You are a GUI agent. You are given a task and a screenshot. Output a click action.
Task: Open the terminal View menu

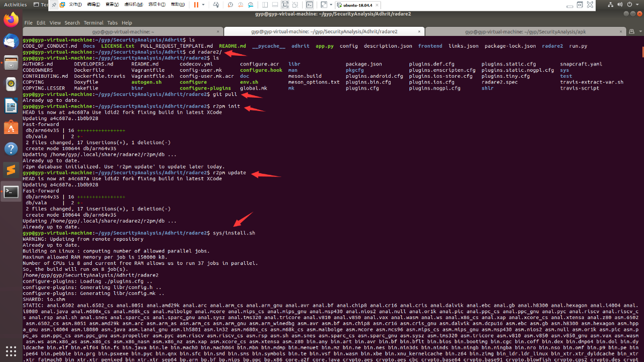point(55,23)
